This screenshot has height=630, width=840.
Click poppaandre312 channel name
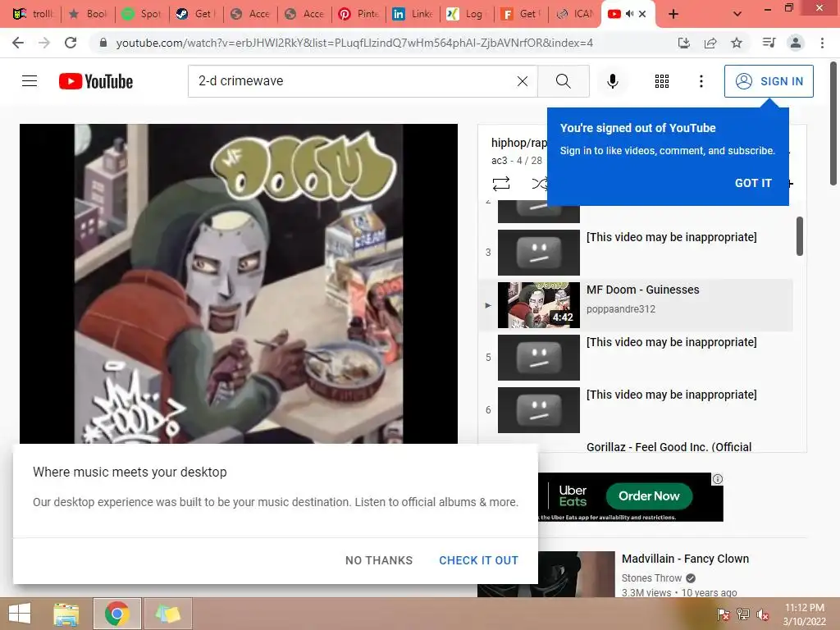620,309
